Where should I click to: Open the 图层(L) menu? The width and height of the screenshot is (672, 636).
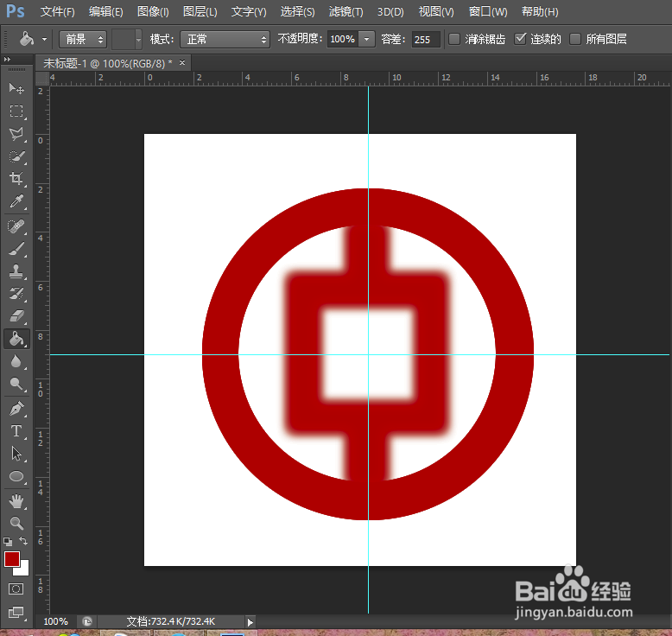point(200,11)
